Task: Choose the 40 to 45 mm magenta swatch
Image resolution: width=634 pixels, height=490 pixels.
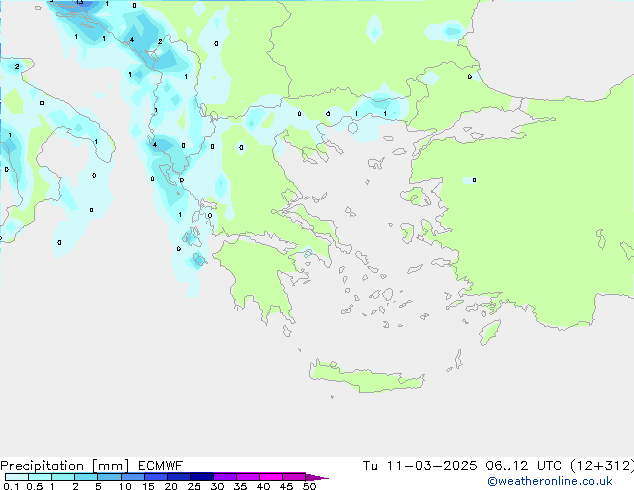Action: 271,477
